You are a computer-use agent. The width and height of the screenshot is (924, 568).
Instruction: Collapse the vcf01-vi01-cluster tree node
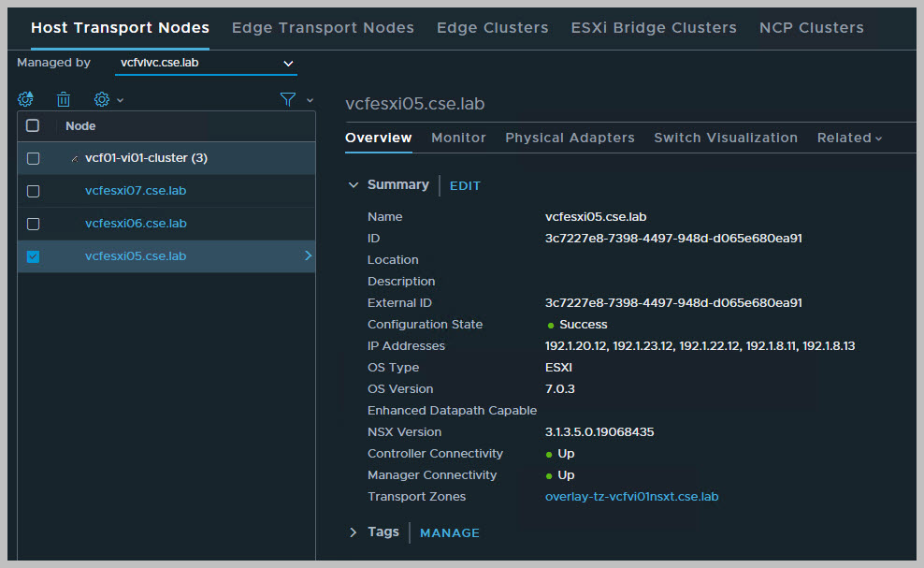click(75, 159)
